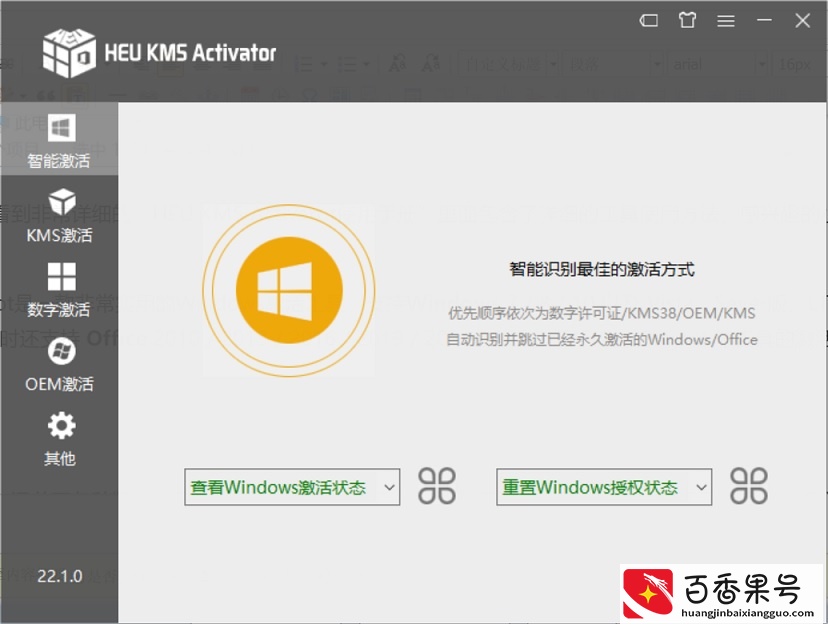Click the text 自动识别并跳过已经永久激活的Windows/Office
This screenshot has height=624, width=828.
click(x=601, y=339)
